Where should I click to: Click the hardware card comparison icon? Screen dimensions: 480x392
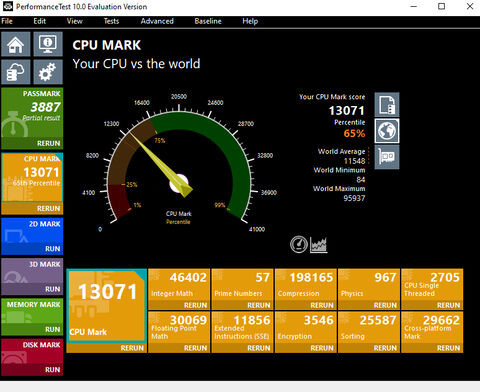point(387,157)
